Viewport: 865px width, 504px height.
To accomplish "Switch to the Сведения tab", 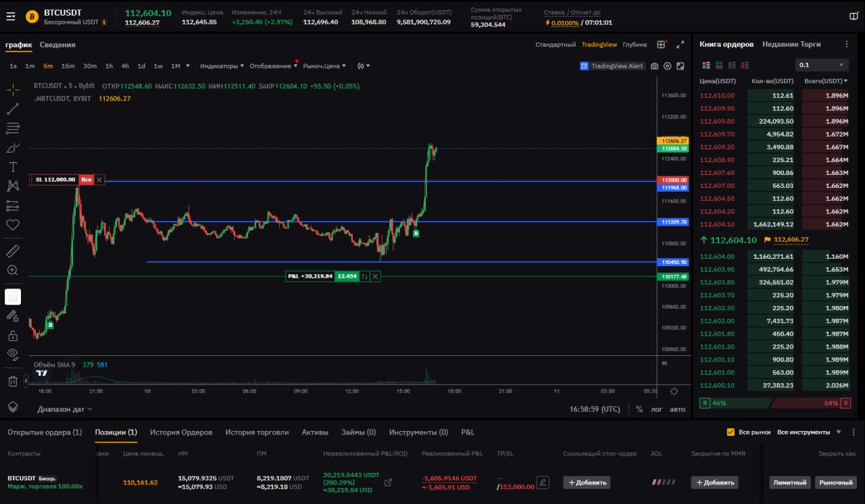I will pyautogui.click(x=57, y=45).
